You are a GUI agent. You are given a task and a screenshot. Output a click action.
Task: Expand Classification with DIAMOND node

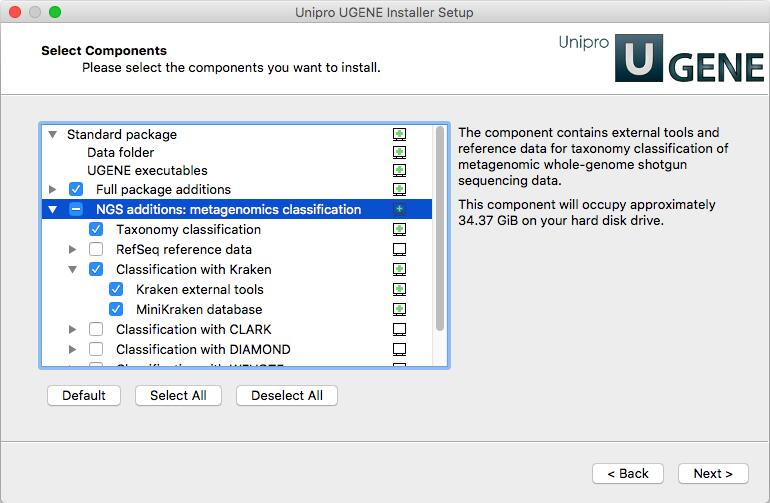tap(73, 349)
